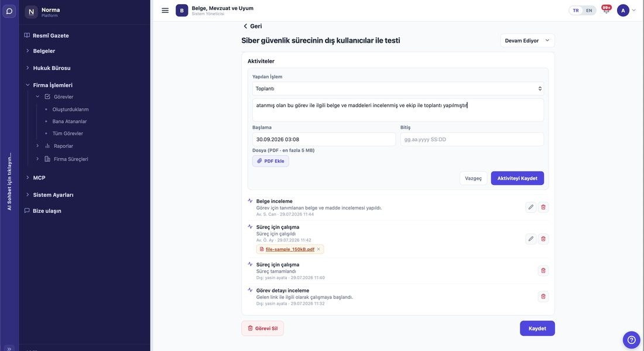Click the Norma platform logo

click(x=31, y=12)
